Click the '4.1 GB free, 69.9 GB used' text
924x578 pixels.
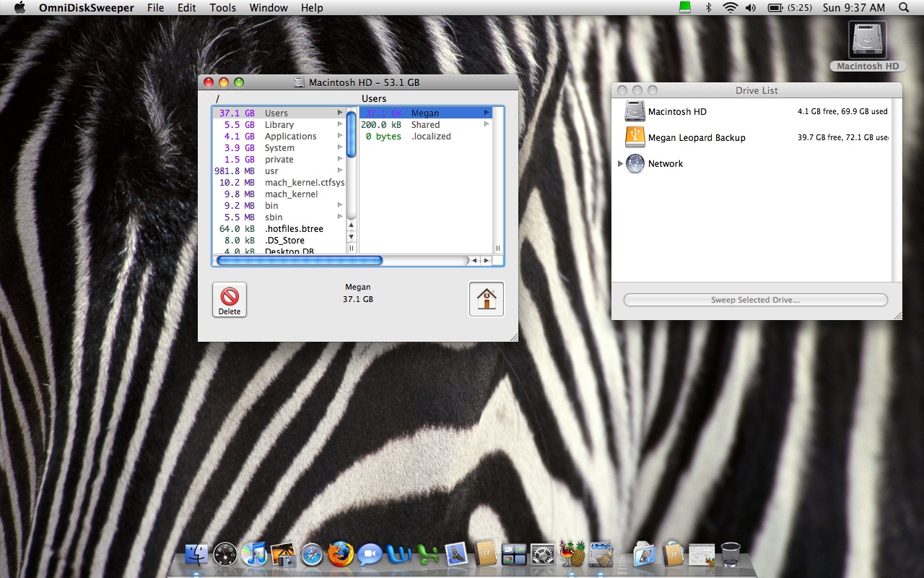tap(842, 112)
